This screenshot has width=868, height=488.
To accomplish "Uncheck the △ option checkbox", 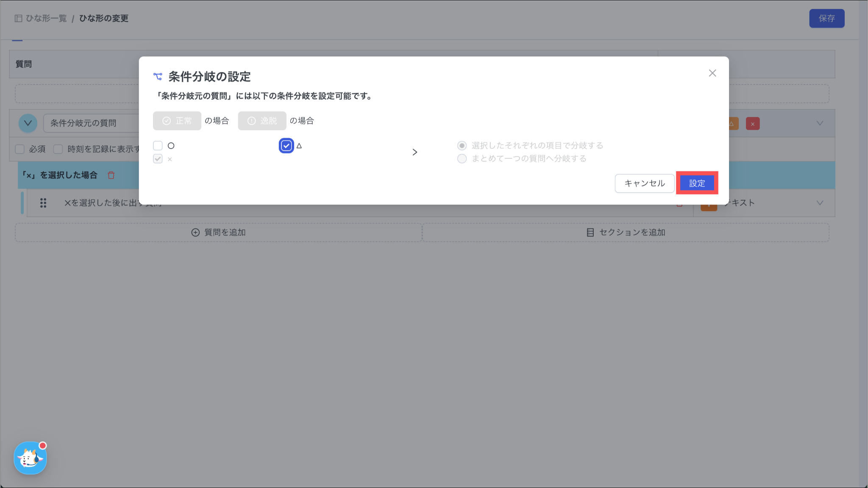I will pyautogui.click(x=286, y=146).
